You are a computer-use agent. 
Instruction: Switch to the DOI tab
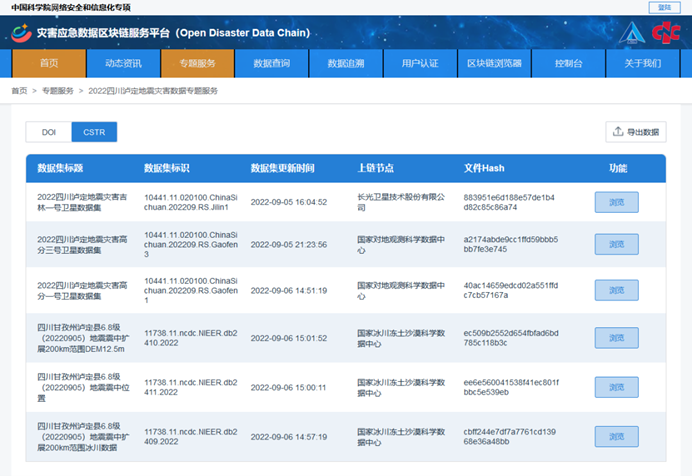(x=48, y=132)
